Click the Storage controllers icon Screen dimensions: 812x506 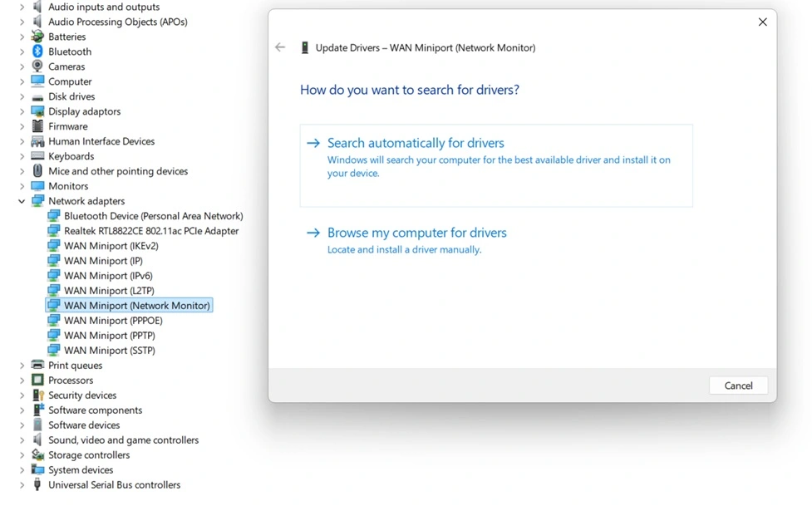(x=37, y=454)
